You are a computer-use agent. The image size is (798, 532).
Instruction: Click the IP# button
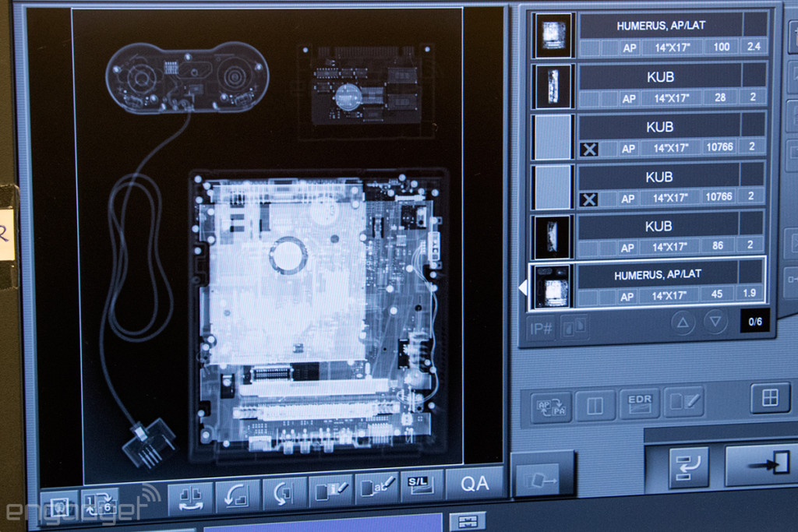(x=541, y=329)
